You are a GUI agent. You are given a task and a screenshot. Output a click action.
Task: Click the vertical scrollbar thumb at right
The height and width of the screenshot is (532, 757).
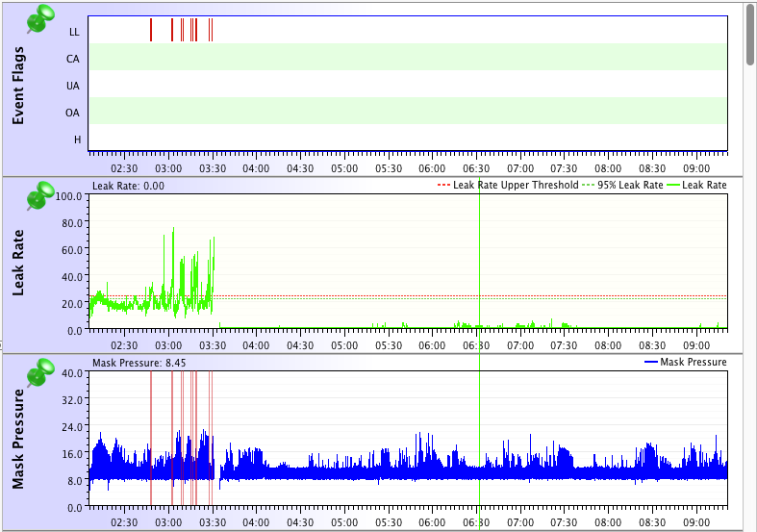tap(749, 34)
